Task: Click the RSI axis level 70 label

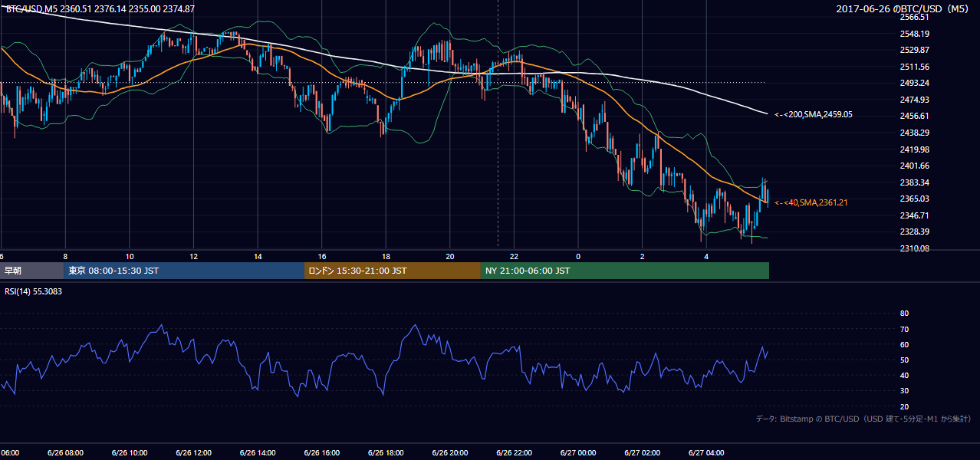Action: [904, 329]
